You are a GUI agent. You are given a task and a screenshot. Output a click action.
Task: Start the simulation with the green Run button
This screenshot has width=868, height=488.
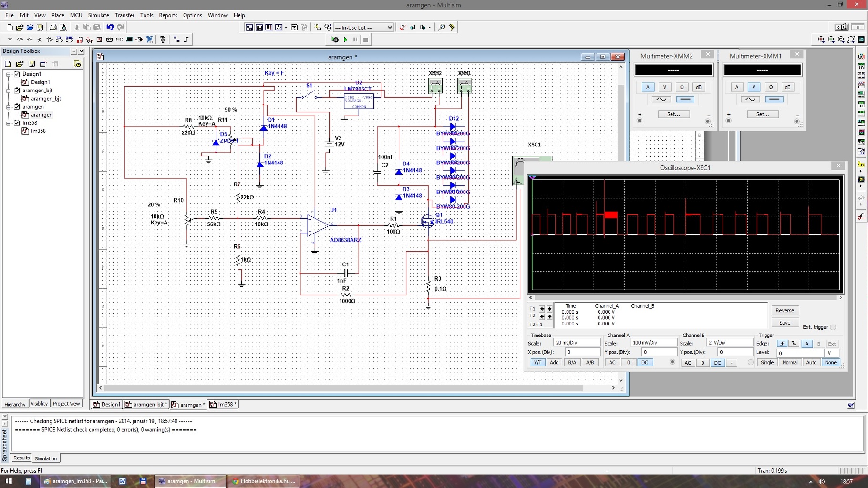point(345,40)
